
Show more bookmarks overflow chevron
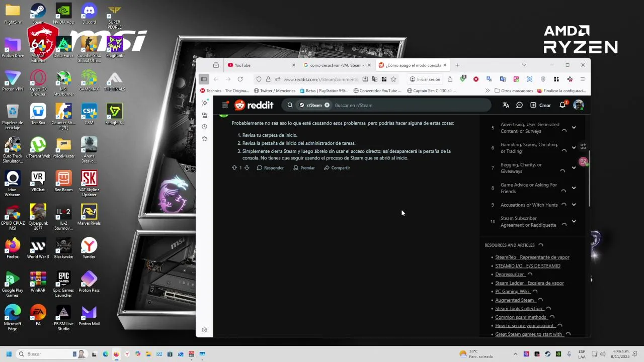[x=487, y=91]
